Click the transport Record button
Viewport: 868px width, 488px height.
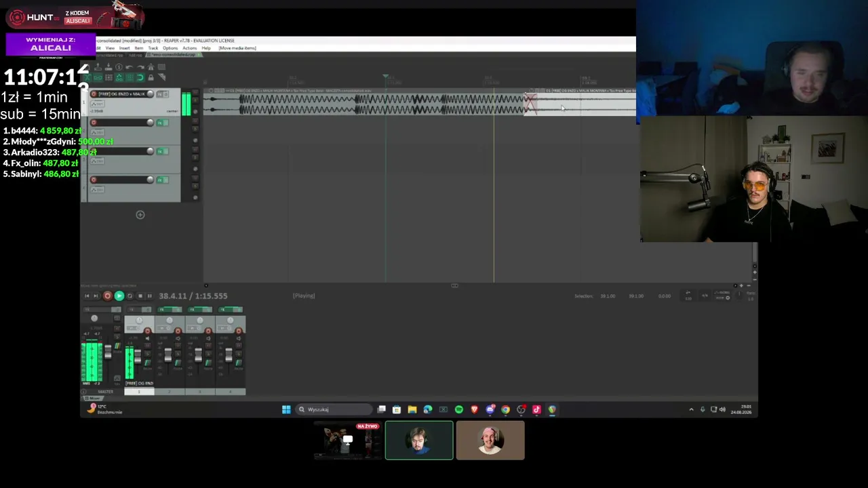pyautogui.click(x=107, y=296)
